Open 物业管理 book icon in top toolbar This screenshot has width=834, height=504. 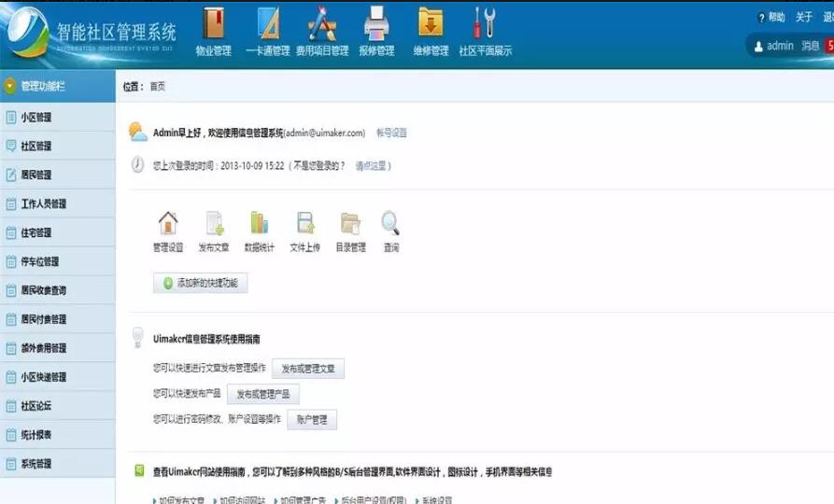(214, 22)
